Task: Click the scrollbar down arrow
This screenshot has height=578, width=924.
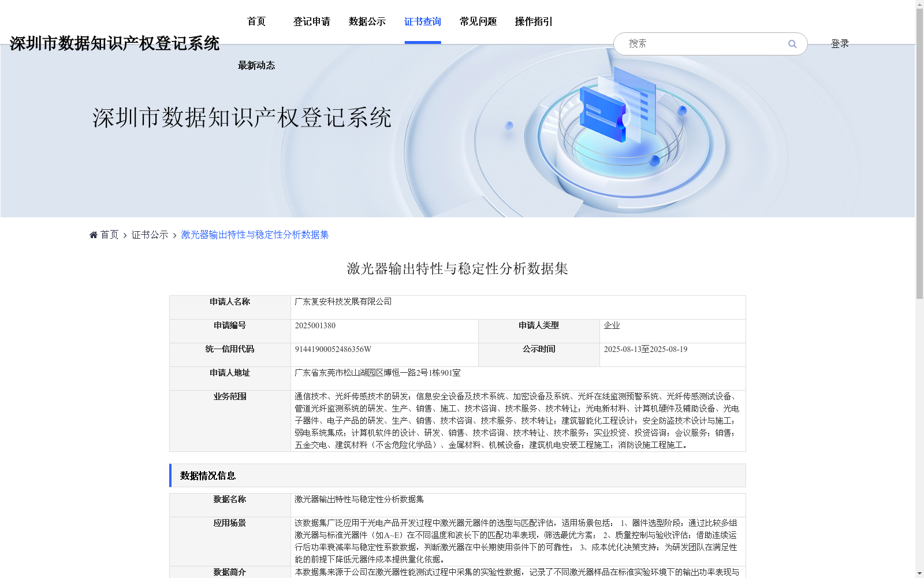Action: 919,573
